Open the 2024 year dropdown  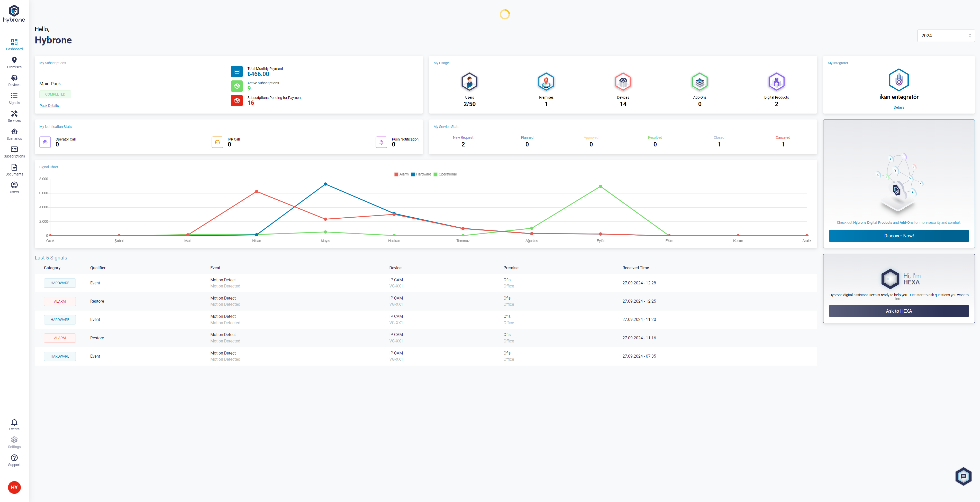pos(945,36)
